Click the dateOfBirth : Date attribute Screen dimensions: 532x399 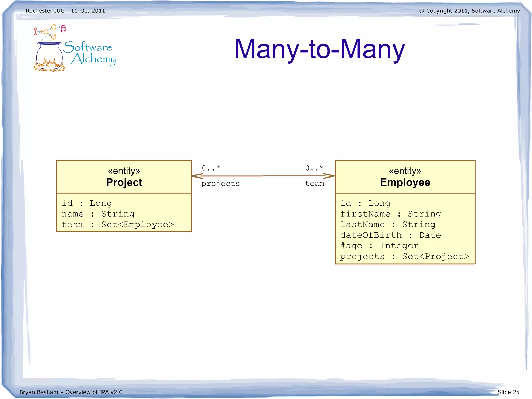click(x=390, y=235)
